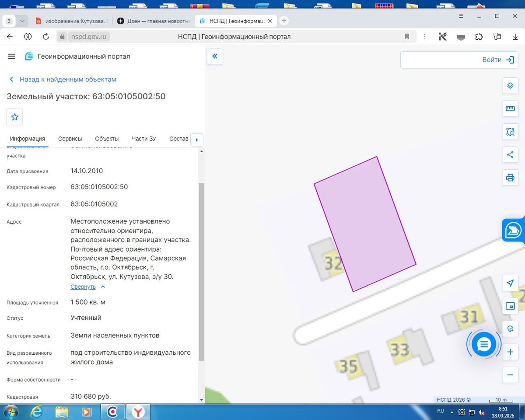Viewport: 525px width, 420px height.
Task: Click house number 32 on map
Action: [x=333, y=263]
